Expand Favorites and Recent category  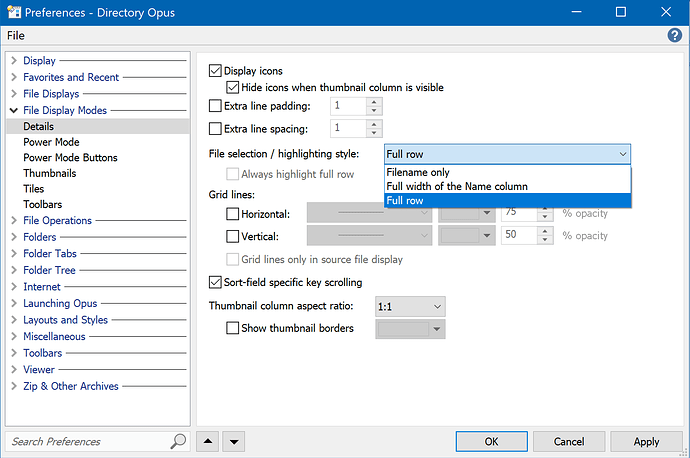coord(14,77)
